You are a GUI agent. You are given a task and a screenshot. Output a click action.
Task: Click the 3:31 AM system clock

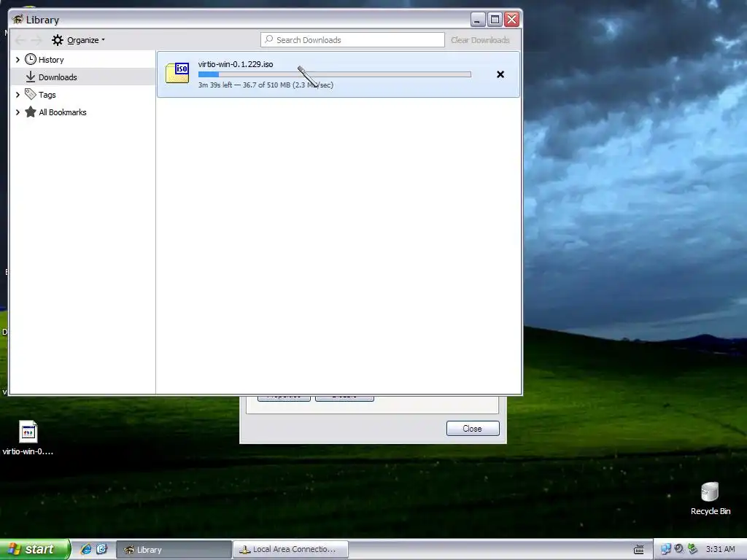click(x=720, y=549)
